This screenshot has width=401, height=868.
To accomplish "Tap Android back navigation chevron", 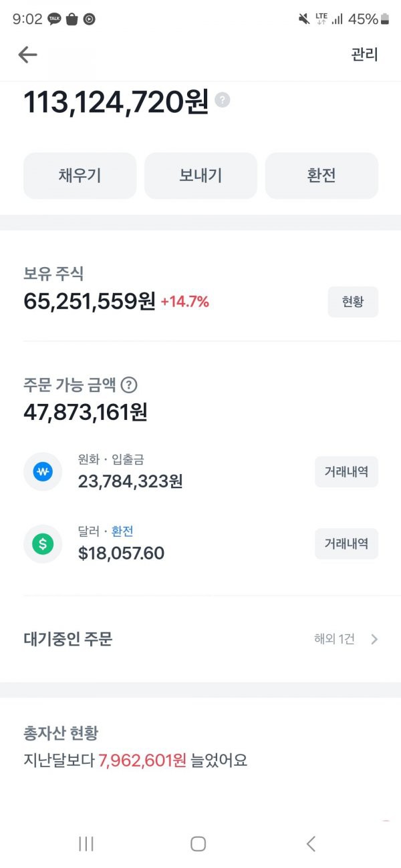I will click(x=311, y=843).
